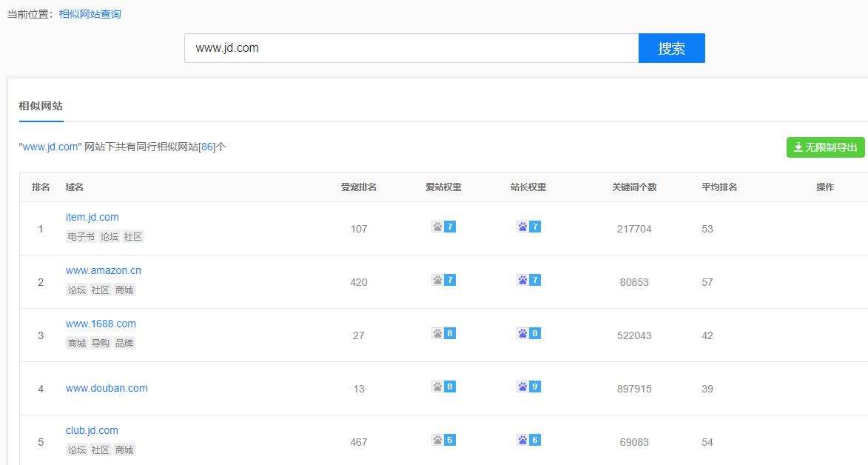Click the 爱站权重 badge for www.douban.com
Screen dimensions: 868x465
(443, 387)
